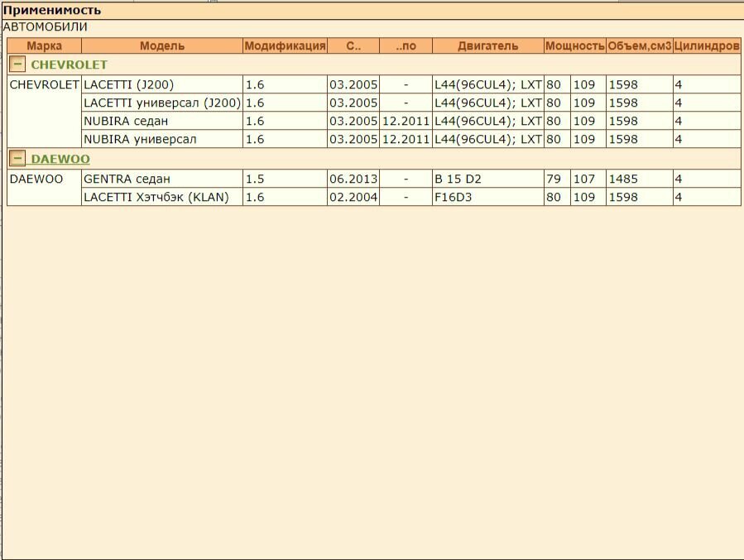
Task: Click modification 1.5 in GENTRA row
Action: point(255,179)
